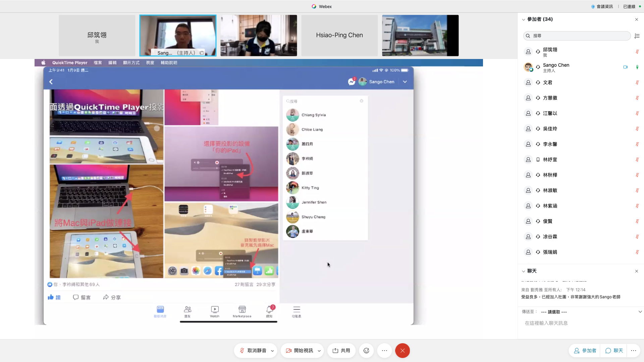
Task: Open the video options arrow beside 開始視訊
Action: coord(319,351)
